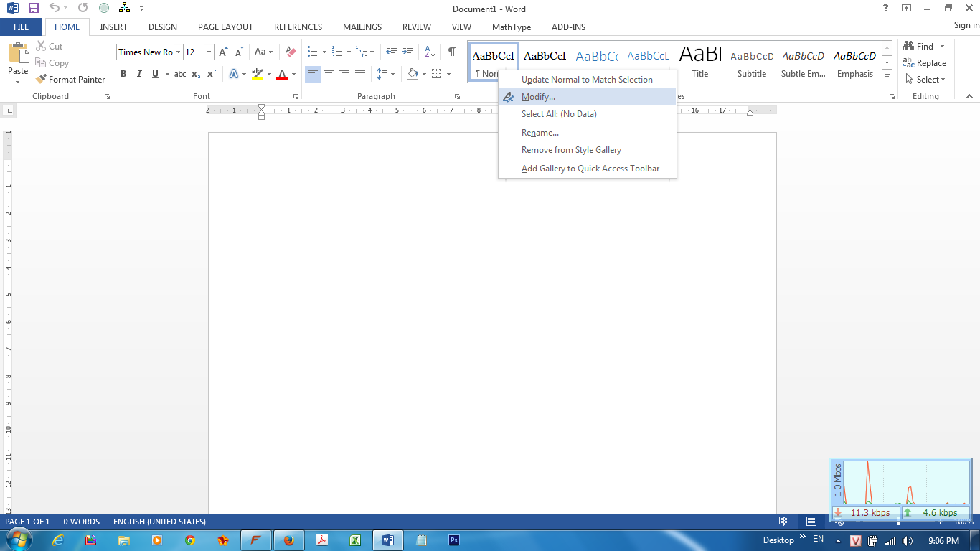Click the Paste clipboard icon
Viewport: 980px width, 551px height.
(x=18, y=54)
